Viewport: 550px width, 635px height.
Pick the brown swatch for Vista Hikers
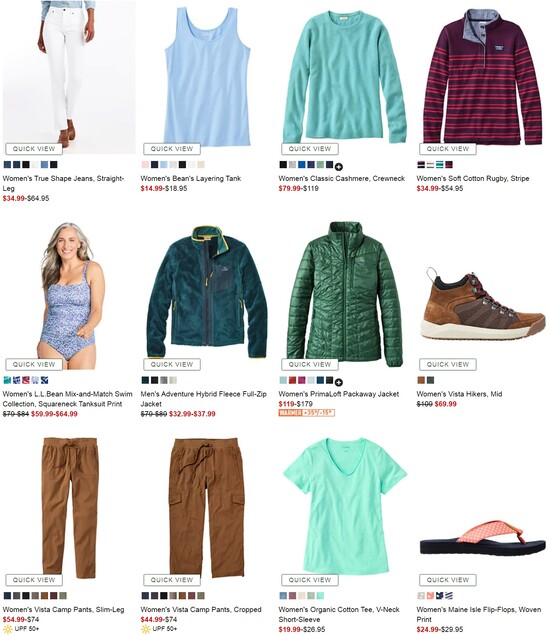pos(421,380)
